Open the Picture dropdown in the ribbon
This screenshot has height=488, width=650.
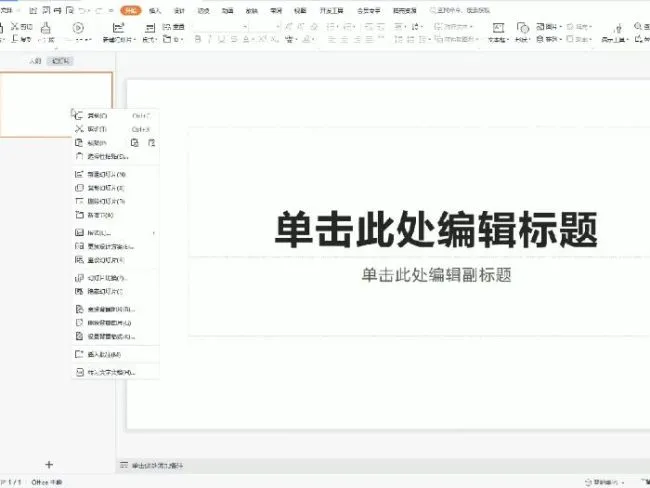(549, 27)
